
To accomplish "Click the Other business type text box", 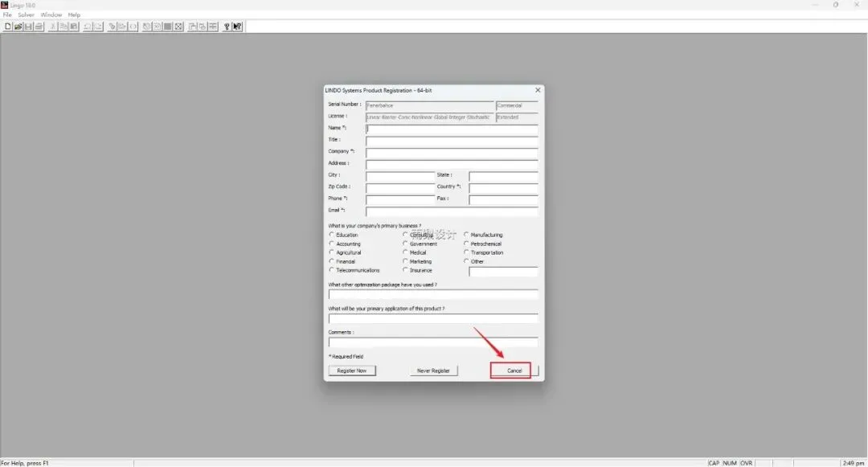I will tap(503, 272).
